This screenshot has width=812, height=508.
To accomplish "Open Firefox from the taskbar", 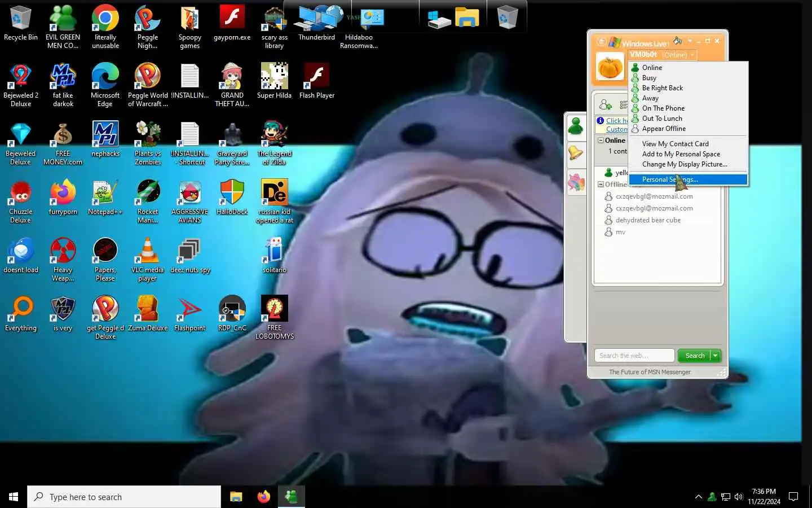I will (x=263, y=497).
